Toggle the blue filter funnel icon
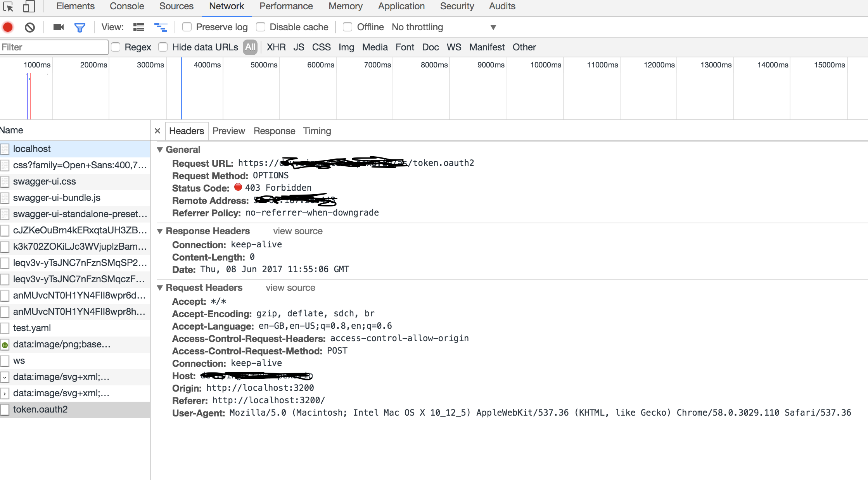Screen dimensions: 868x480 80,27
